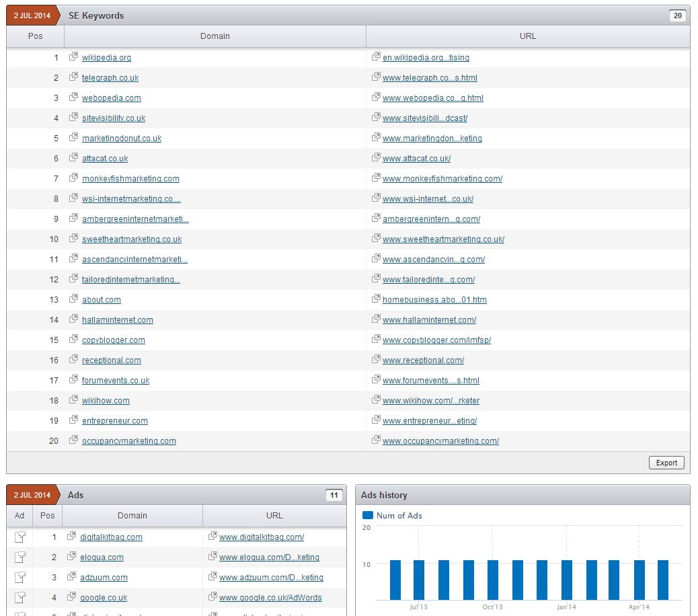The image size is (698, 616).
Task: Open external link icon beside sitevisibility.co.uk domain
Action: pos(73,117)
